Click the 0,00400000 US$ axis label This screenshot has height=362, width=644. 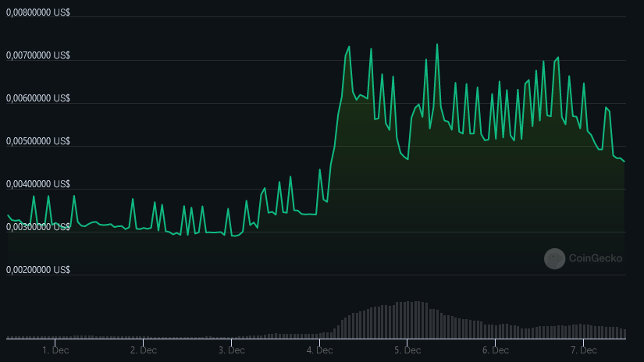pyautogui.click(x=38, y=184)
